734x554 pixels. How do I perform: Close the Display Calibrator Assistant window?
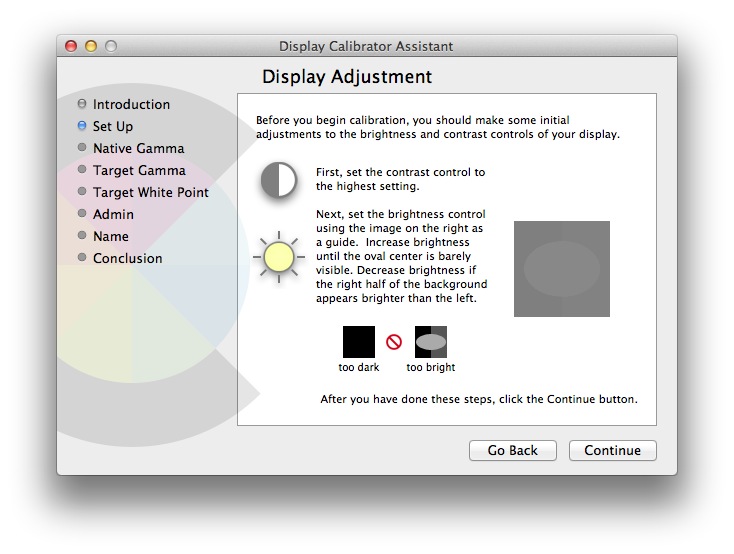[x=71, y=46]
